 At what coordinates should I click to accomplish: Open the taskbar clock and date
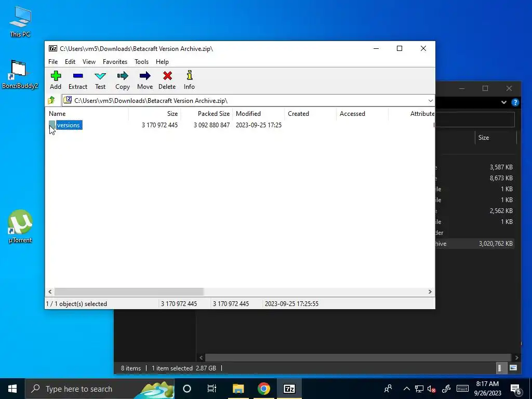click(x=487, y=389)
